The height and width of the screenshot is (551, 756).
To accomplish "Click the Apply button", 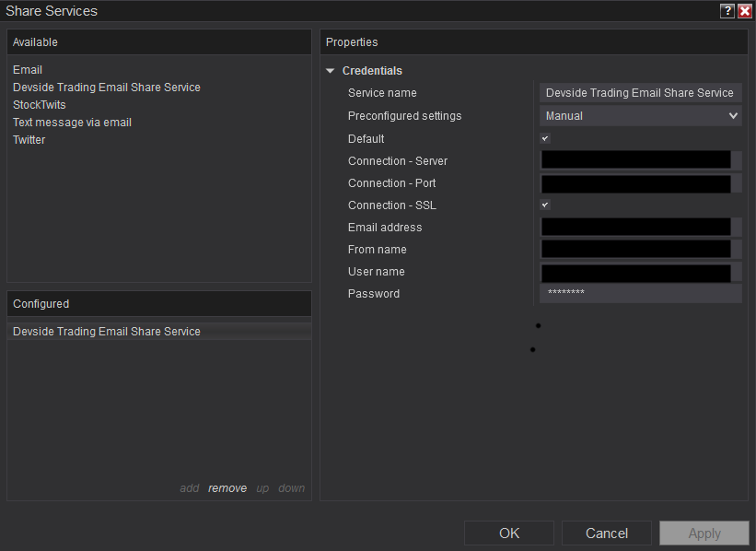I will coord(704,533).
